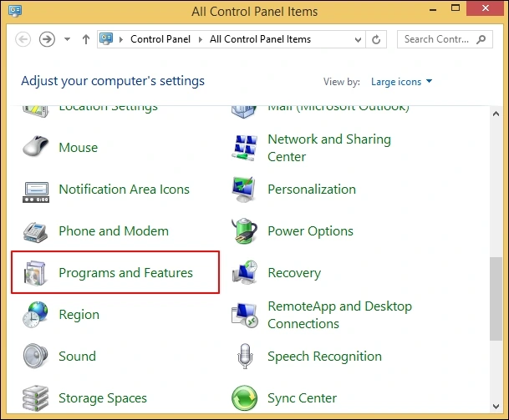Close the All Control Panel Items window
Image resolution: width=509 pixels, height=420 pixels.
pyautogui.click(x=485, y=8)
